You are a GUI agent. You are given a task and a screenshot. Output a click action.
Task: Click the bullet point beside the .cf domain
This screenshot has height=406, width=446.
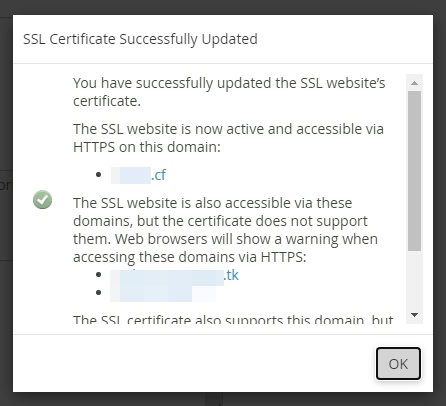tap(98, 175)
